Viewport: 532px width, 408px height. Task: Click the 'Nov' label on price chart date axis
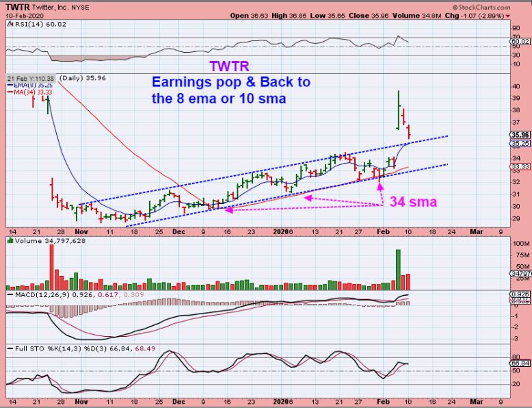tap(81, 231)
